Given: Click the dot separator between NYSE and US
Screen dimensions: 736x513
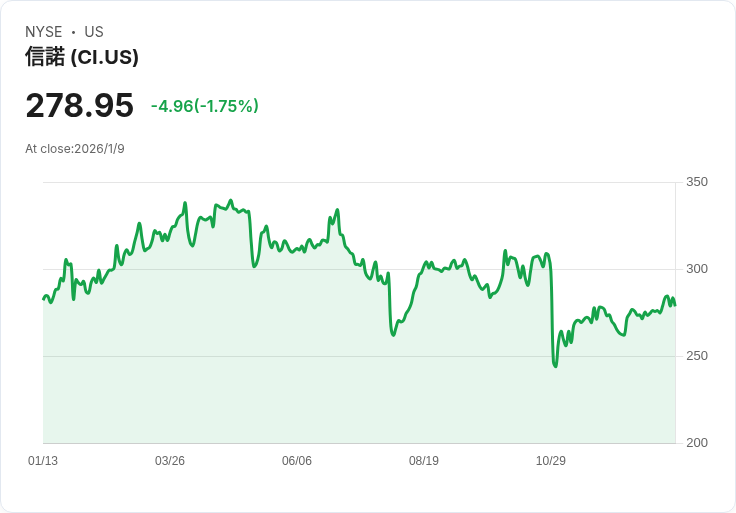Looking at the screenshot, I should [x=73, y=32].
